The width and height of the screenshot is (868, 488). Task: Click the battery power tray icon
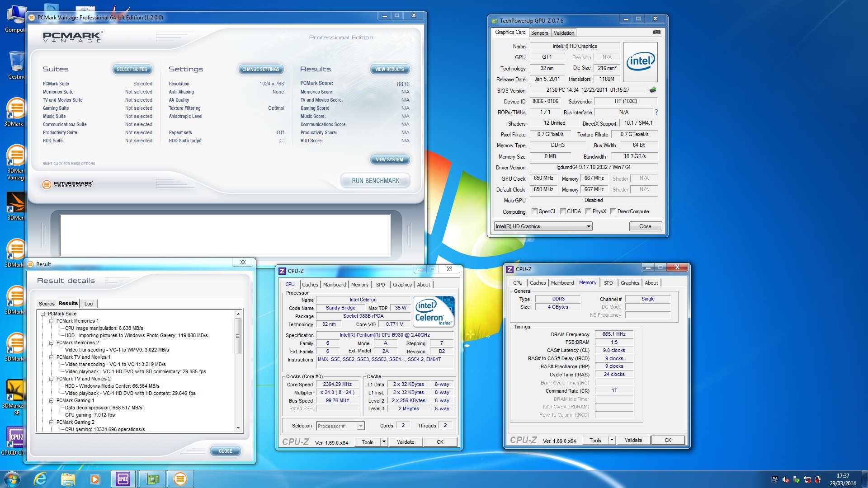coord(818,480)
